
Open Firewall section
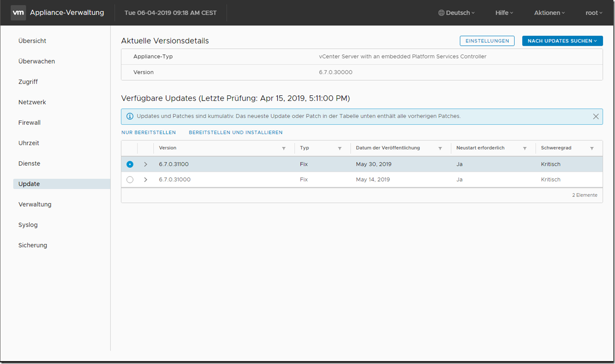point(29,123)
